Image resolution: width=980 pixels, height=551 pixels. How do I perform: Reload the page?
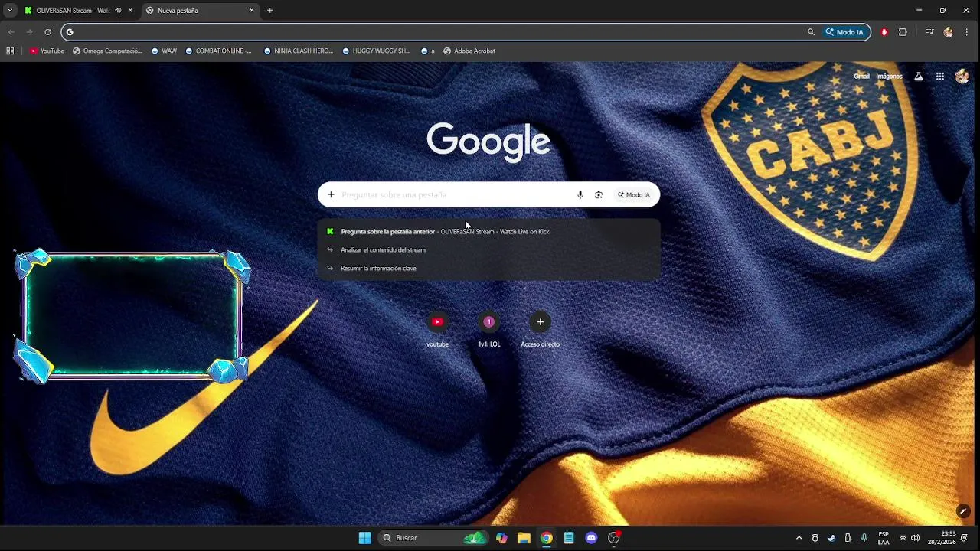(47, 32)
